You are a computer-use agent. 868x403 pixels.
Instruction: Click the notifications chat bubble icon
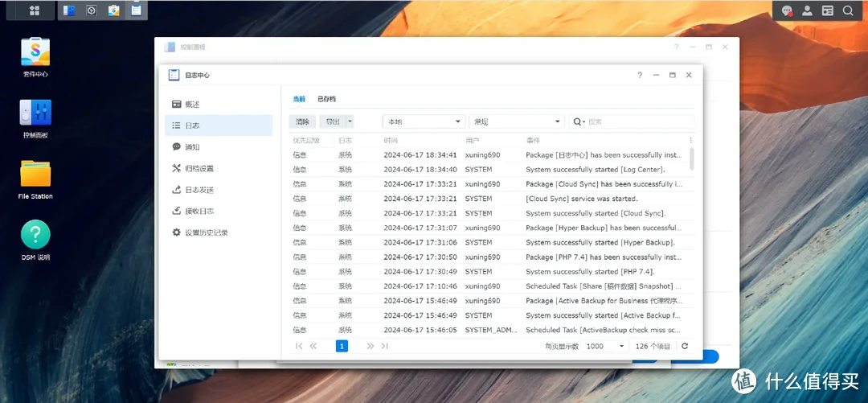click(x=788, y=11)
